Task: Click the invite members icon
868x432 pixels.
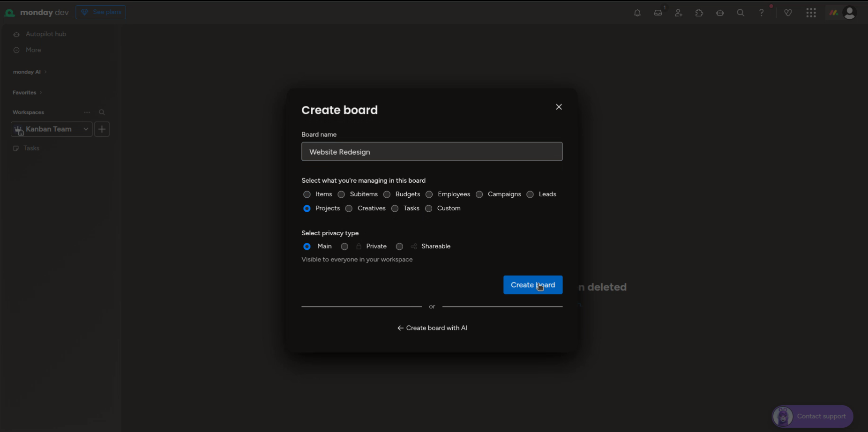Action: pyautogui.click(x=678, y=13)
